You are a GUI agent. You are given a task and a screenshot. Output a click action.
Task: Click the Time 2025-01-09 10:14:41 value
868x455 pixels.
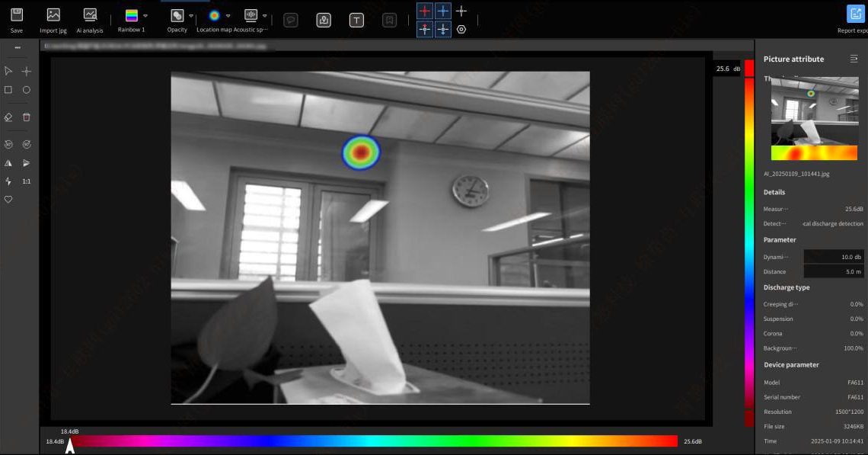click(837, 441)
